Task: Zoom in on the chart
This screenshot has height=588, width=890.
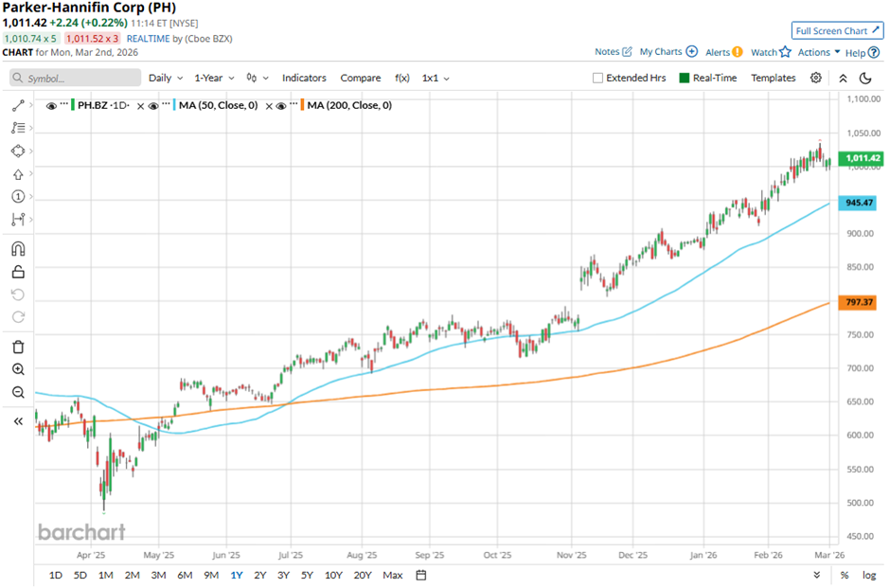Action: pyautogui.click(x=18, y=369)
